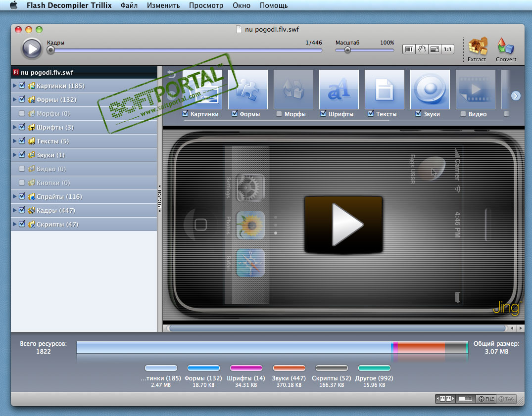Image resolution: width=532 pixels, height=416 pixels.
Task: Click the fit-to-window view icon
Action: [x=435, y=49]
